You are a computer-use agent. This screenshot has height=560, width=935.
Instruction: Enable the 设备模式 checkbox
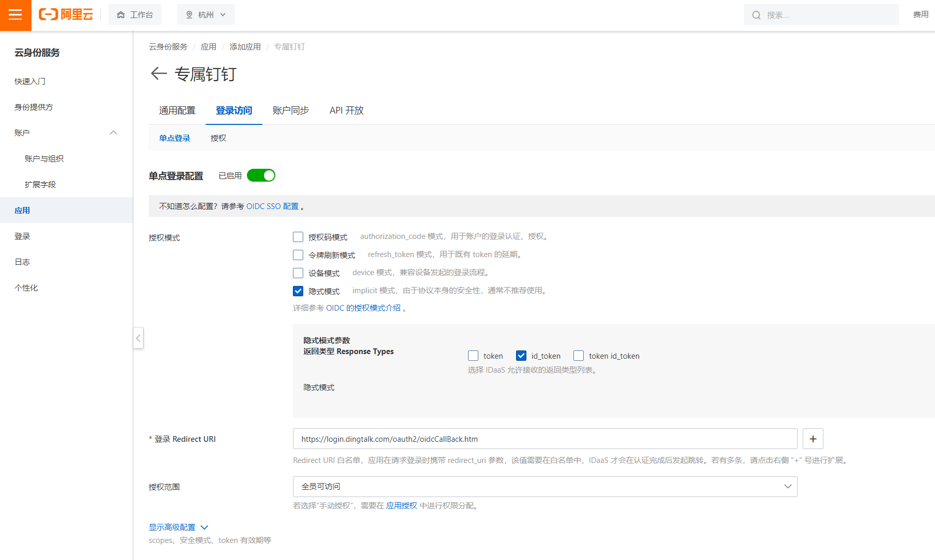coord(298,273)
